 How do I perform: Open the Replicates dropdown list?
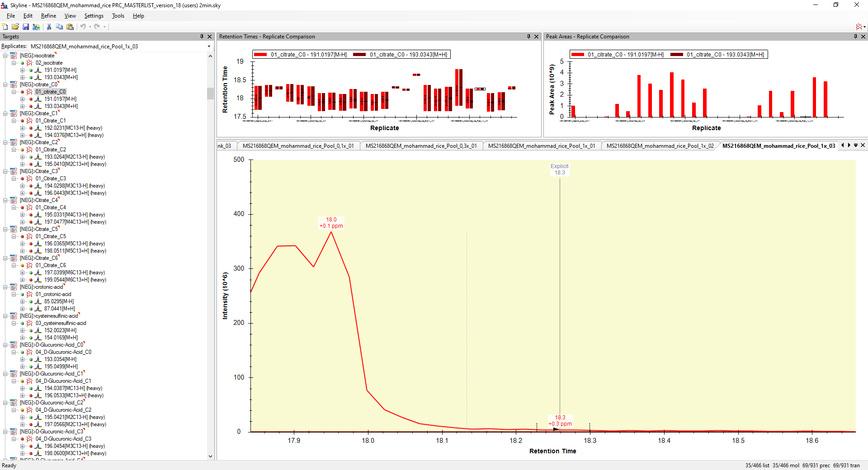[209, 47]
